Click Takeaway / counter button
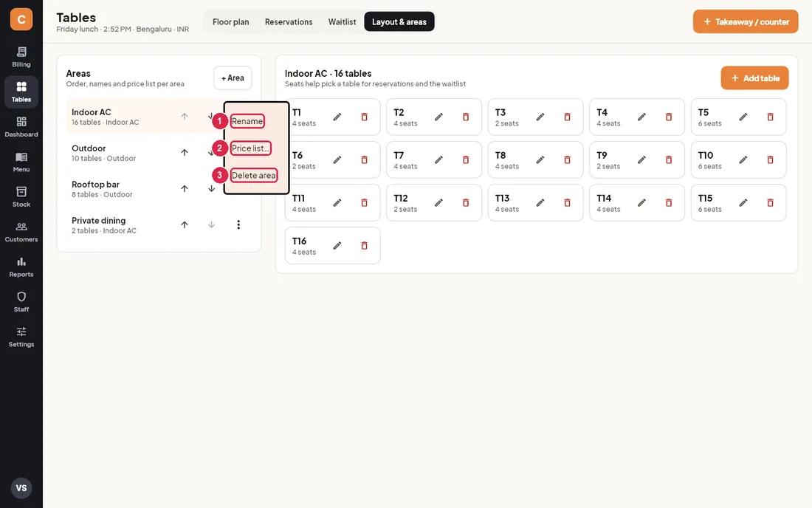The image size is (812, 508). coord(746,21)
